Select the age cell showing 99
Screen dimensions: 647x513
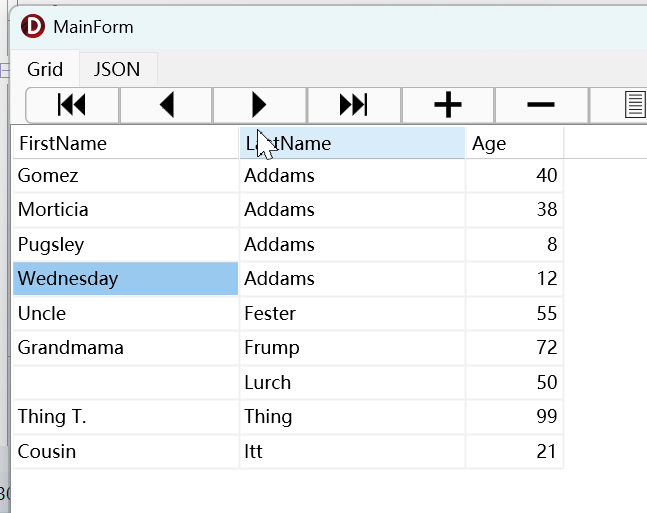click(514, 417)
